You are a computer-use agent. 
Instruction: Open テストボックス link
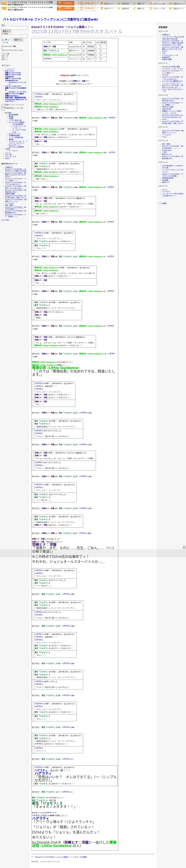10,157
